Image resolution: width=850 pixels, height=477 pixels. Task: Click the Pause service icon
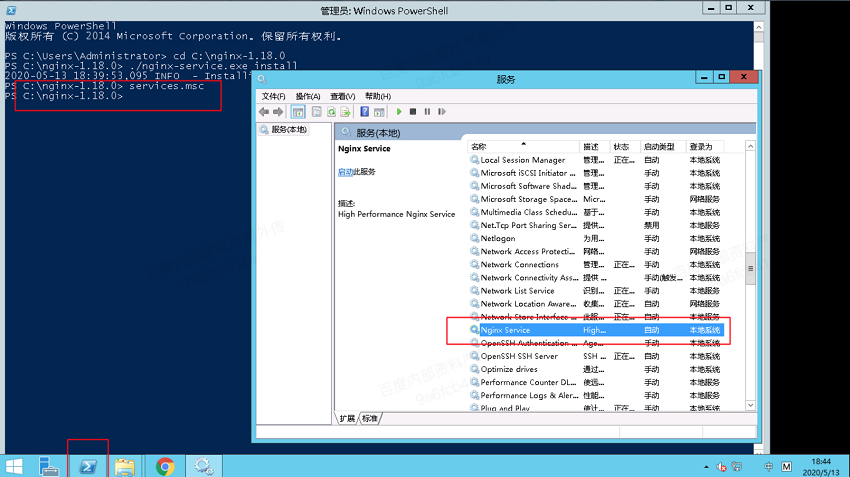(x=427, y=112)
